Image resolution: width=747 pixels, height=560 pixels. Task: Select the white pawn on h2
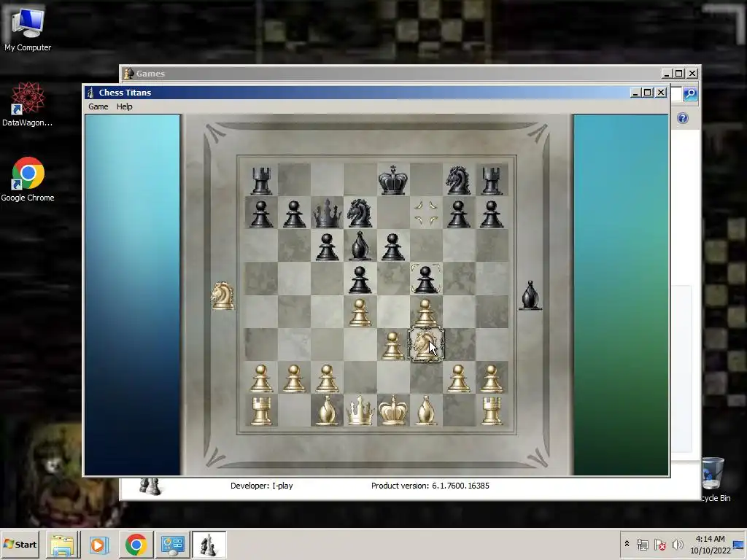tap(491, 378)
